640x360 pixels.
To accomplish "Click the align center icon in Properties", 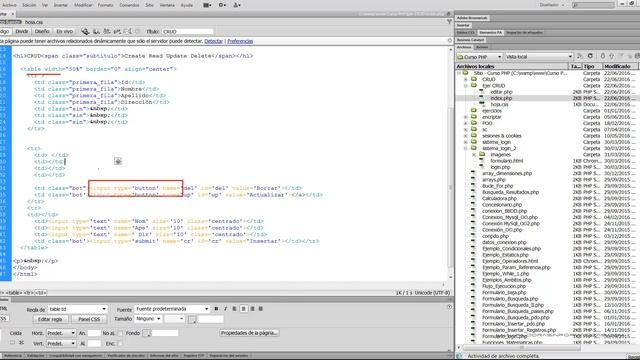I will (x=243, y=309).
